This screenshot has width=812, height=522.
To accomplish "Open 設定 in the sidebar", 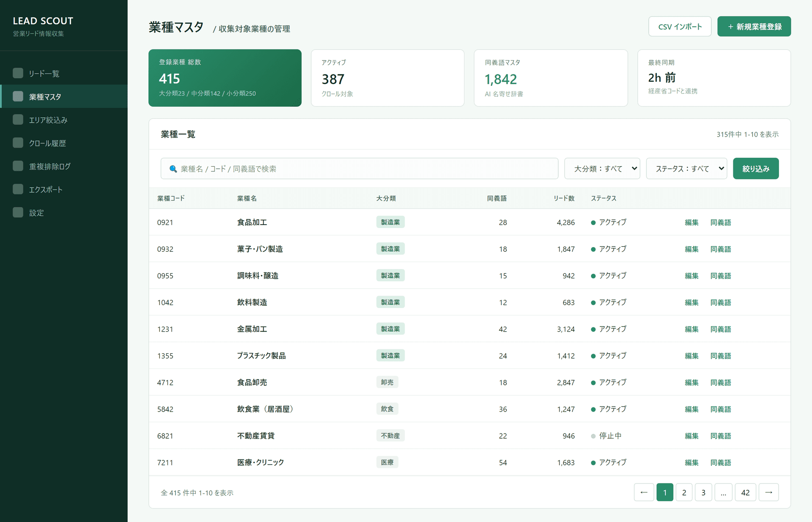I will coord(64,213).
